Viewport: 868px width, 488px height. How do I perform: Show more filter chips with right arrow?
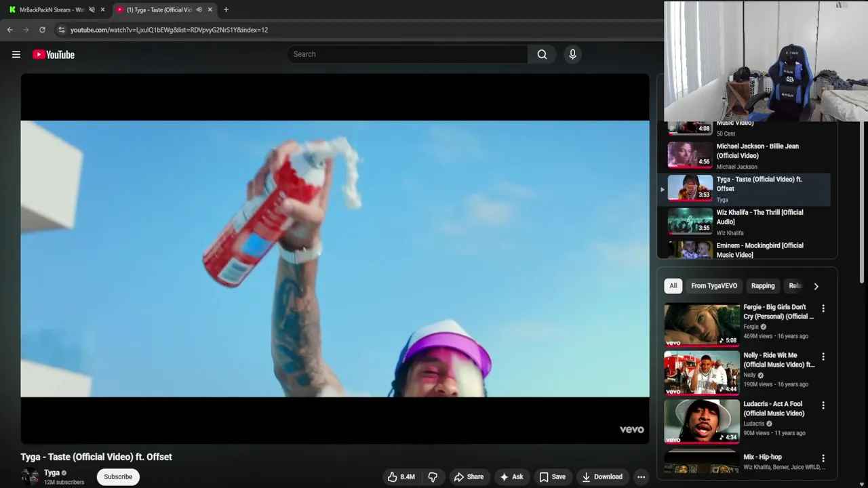tap(816, 286)
